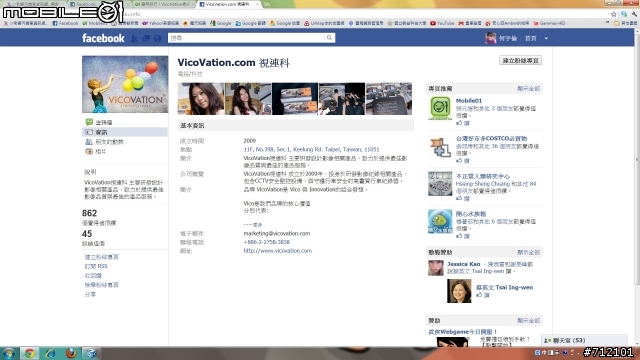The height and width of the screenshot is (360, 640).
Task: Open friend requests icon in Facebook header
Action: 134,38
